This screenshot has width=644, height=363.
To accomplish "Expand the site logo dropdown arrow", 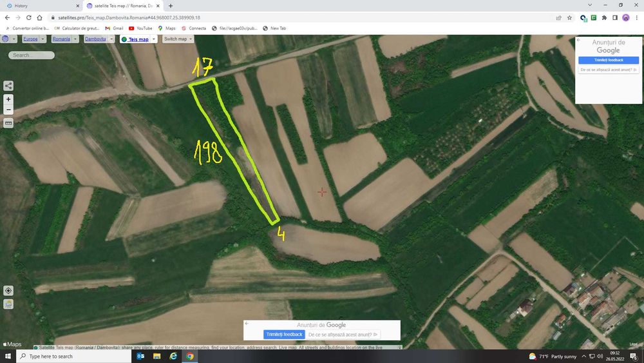I will [x=14, y=39].
